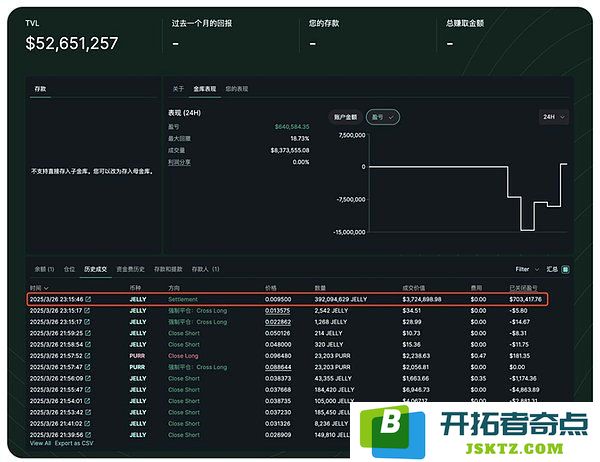Switch to the 您的表现 tab

[236, 89]
